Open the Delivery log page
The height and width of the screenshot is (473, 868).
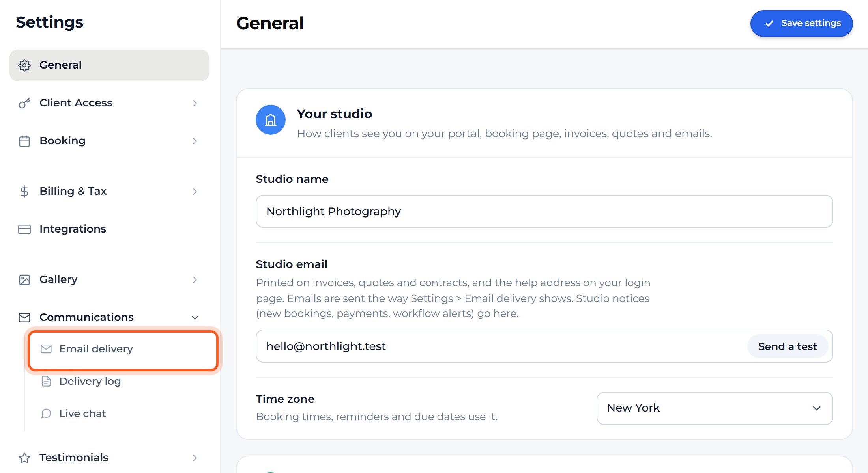[x=123, y=381]
